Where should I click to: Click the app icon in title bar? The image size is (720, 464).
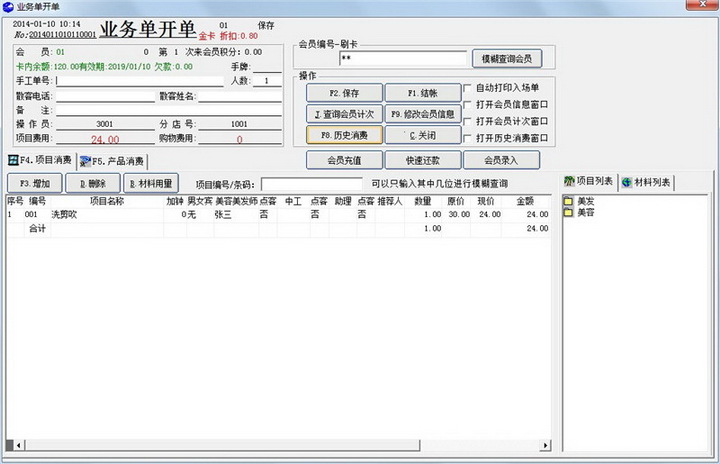[8, 7]
